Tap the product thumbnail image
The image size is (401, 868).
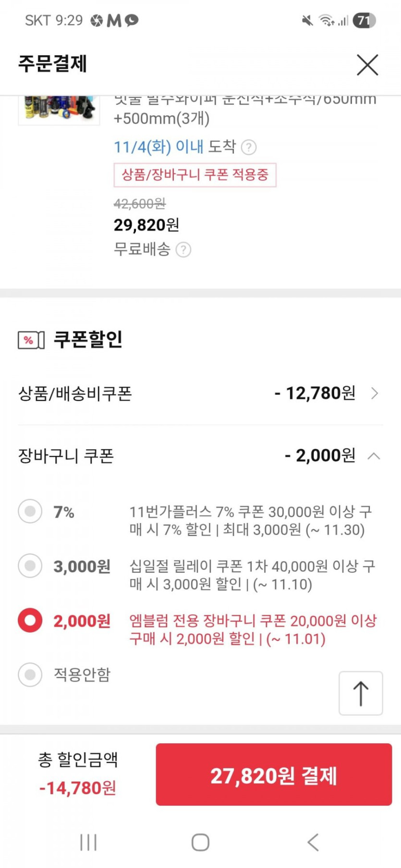point(59,109)
